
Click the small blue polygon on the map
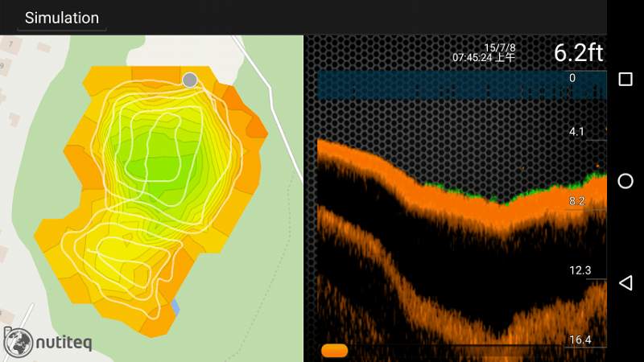[175, 307]
